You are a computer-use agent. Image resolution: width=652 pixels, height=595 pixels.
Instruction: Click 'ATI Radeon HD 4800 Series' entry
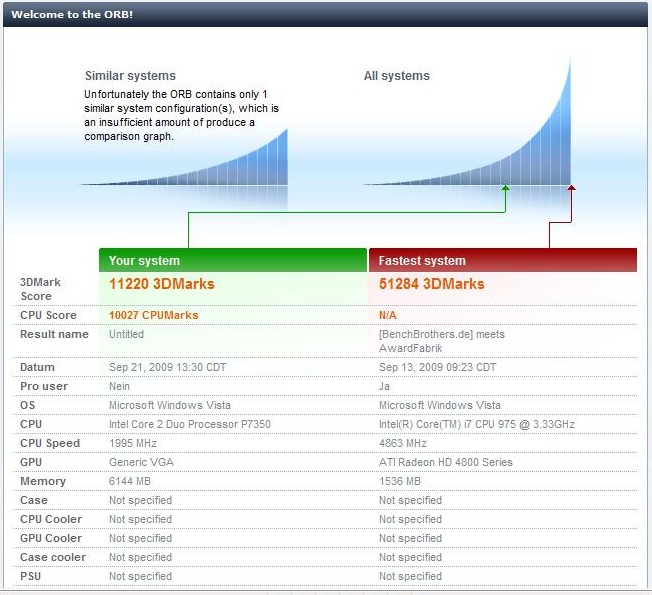[445, 462]
